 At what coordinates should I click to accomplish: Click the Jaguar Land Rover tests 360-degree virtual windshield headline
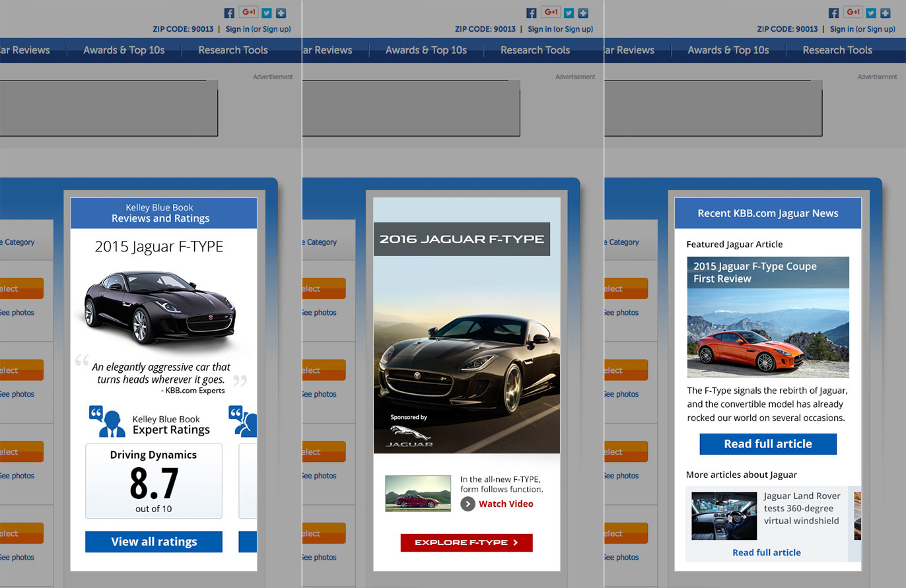coord(802,508)
